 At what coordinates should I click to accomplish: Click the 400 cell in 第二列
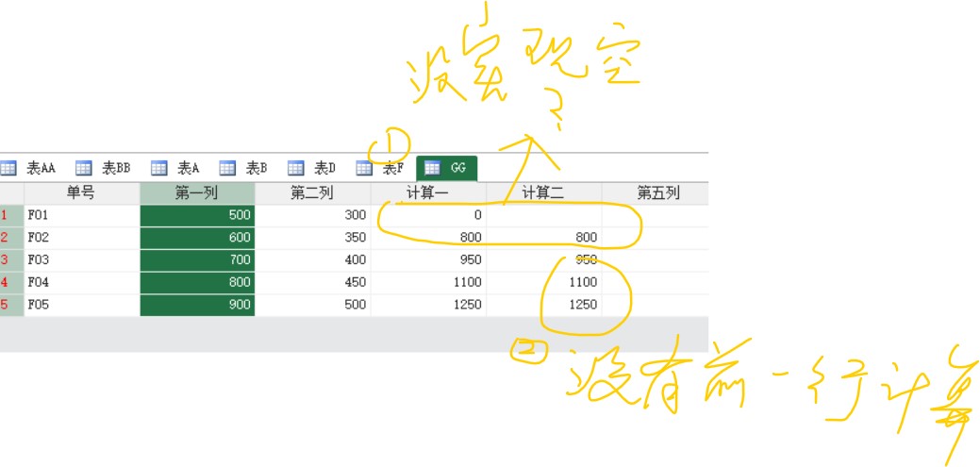click(312, 260)
